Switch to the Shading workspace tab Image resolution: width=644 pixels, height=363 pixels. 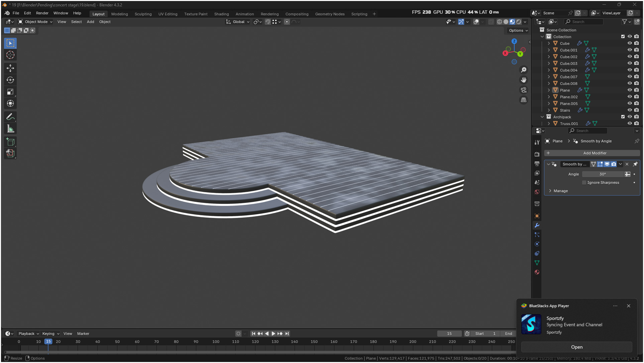coord(221,14)
